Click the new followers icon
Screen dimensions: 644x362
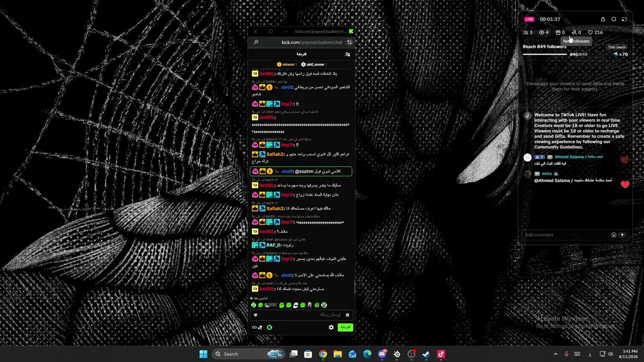[x=574, y=33]
